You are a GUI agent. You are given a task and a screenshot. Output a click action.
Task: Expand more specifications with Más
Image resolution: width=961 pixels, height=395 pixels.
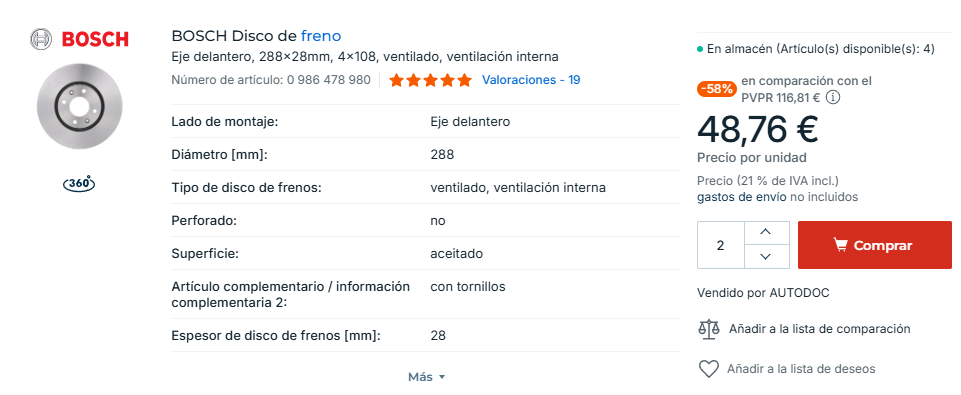point(427,377)
